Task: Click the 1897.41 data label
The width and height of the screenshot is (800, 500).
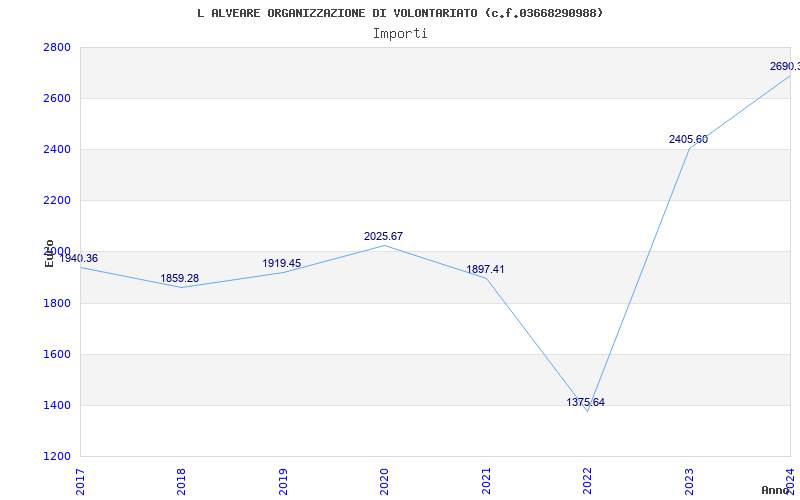Action: coord(486,270)
